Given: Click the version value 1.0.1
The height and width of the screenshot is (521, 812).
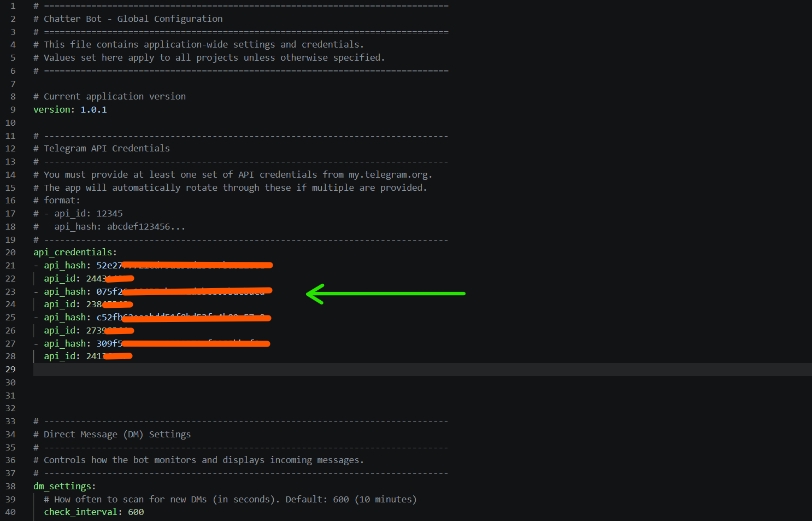Looking at the screenshot, I should (x=93, y=110).
